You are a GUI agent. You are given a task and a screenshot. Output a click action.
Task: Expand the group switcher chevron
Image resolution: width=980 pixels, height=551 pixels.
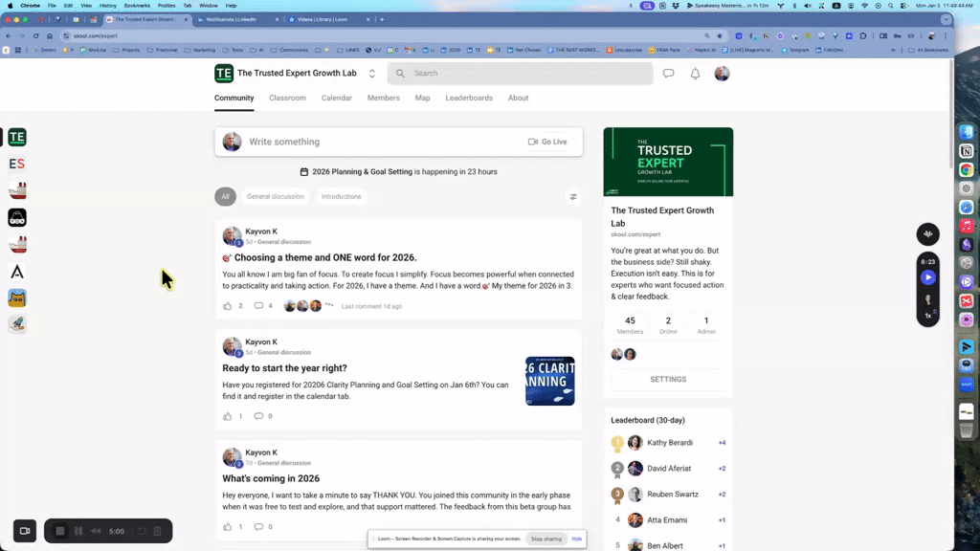click(372, 73)
